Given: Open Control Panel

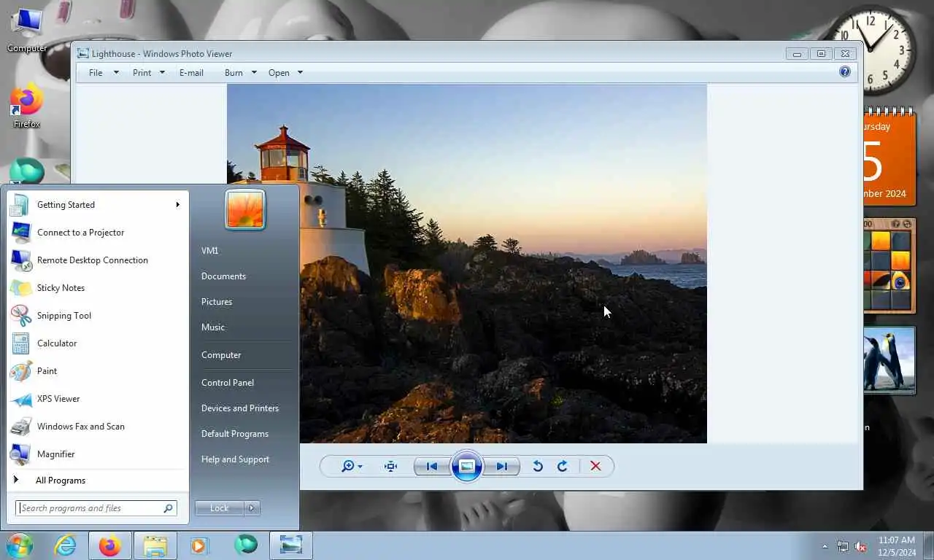Looking at the screenshot, I should point(228,383).
